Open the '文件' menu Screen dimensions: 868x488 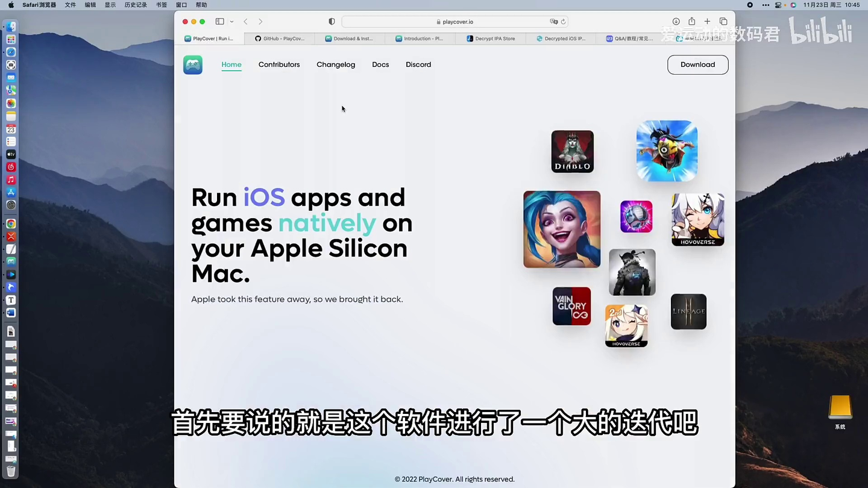point(71,5)
